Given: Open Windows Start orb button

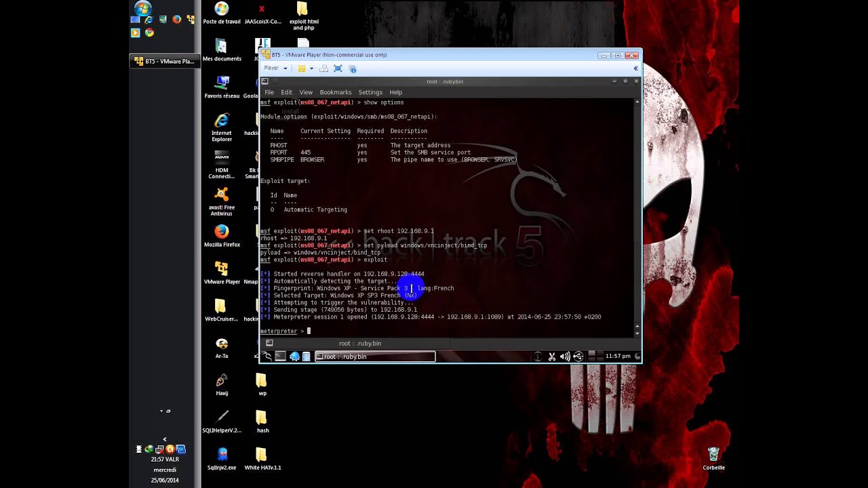Looking at the screenshot, I should point(142,8).
